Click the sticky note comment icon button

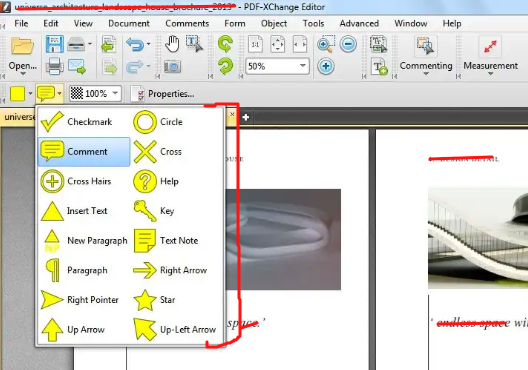pyautogui.click(x=46, y=93)
